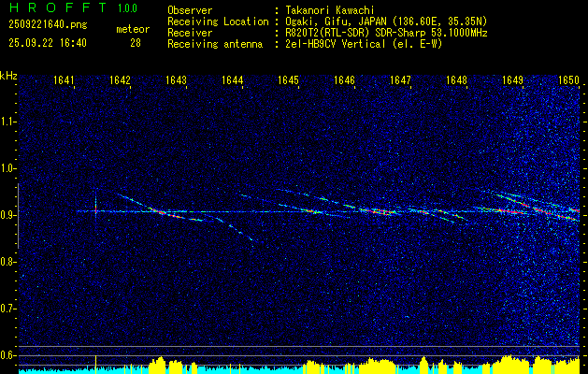588x374 pixels.
Task: Click the 1648 time axis marker
Action: 457,80
